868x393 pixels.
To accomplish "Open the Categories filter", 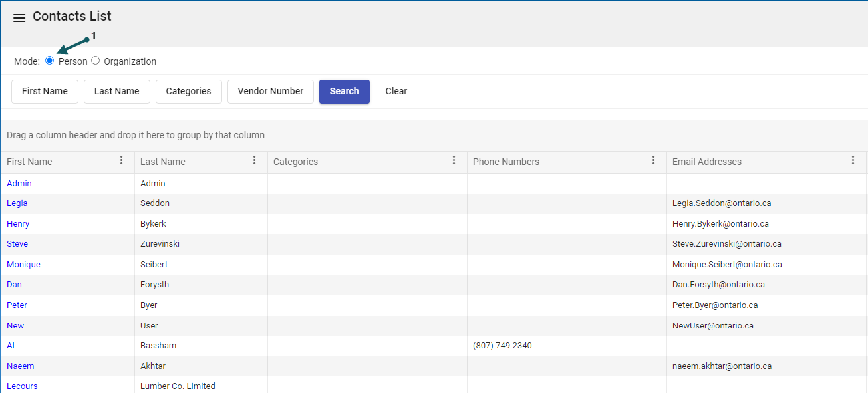I will (188, 92).
